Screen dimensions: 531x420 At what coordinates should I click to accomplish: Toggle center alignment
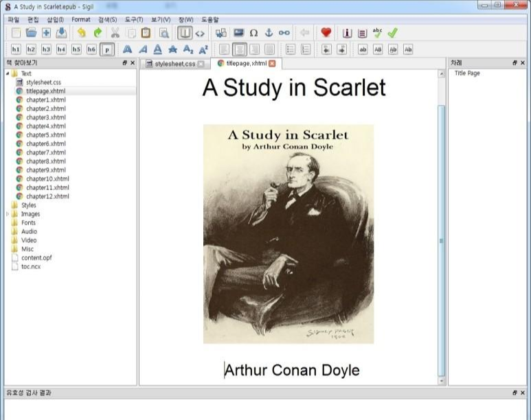coord(240,49)
